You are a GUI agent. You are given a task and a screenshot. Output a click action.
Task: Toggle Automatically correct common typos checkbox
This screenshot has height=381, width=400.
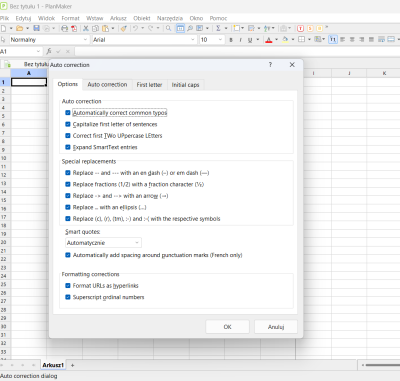[68, 113]
